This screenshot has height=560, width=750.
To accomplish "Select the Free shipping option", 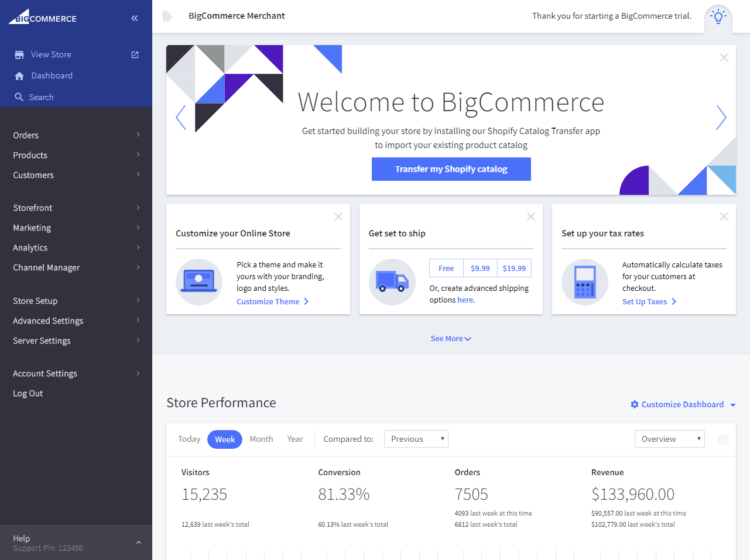I will tap(446, 268).
